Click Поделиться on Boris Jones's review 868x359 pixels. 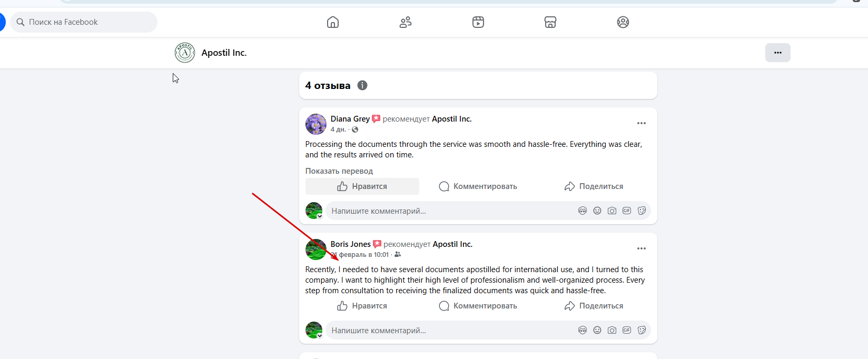[x=594, y=306]
